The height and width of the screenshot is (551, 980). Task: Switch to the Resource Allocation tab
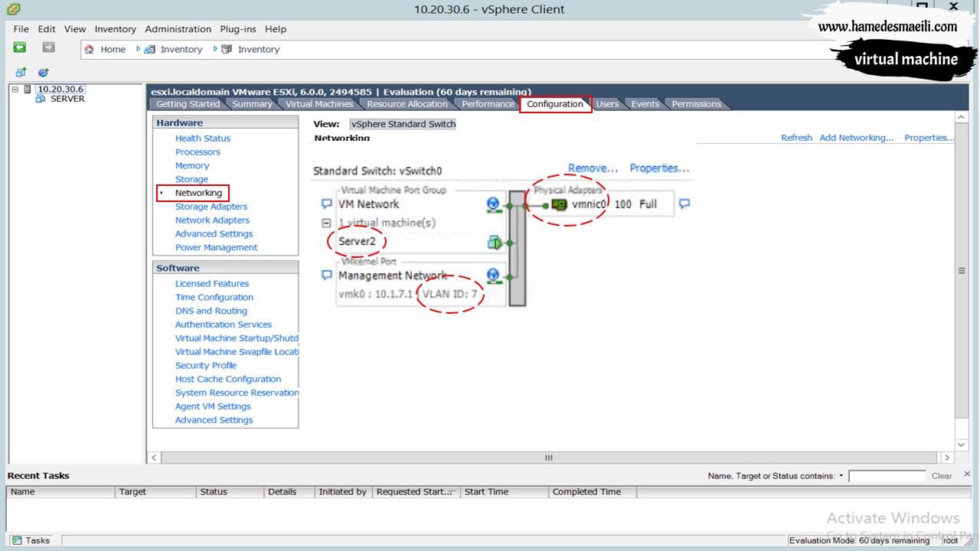coord(407,104)
